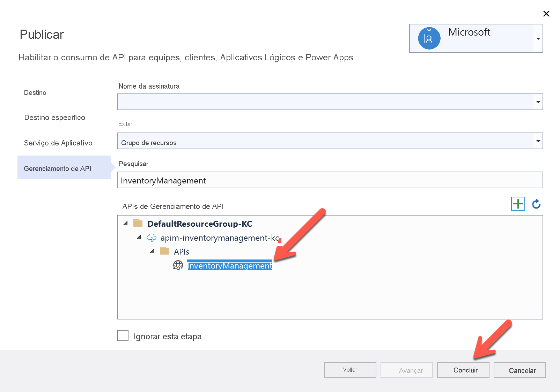Screen dimensions: 560x392
Task: Go to the Serviço de Aplicativo step
Action: click(58, 143)
